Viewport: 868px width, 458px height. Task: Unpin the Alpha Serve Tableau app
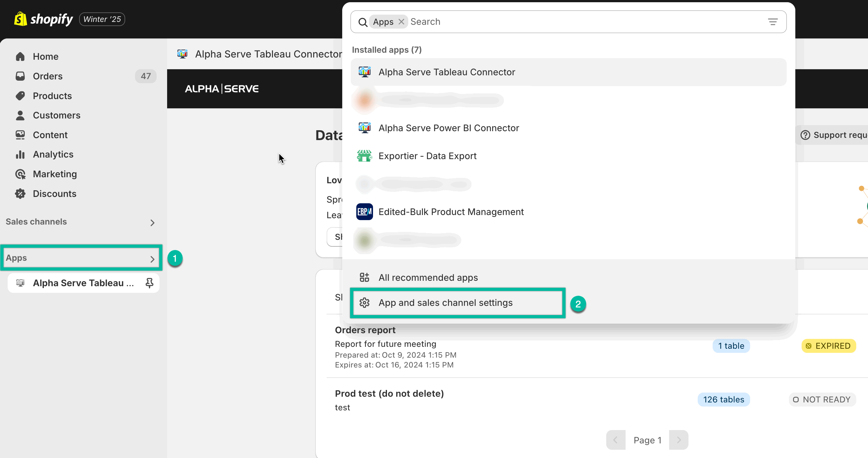coord(149,283)
